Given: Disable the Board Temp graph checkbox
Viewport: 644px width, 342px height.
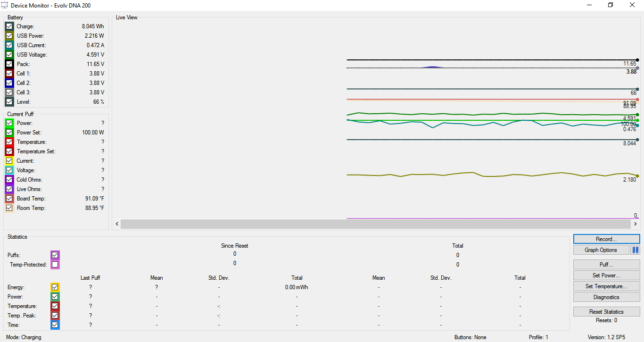Looking at the screenshot, I should point(9,199).
